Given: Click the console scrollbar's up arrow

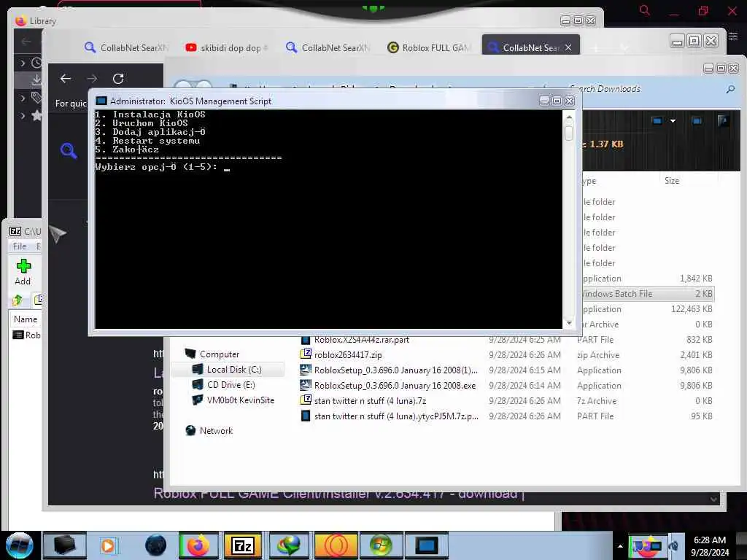Looking at the screenshot, I should [569, 117].
